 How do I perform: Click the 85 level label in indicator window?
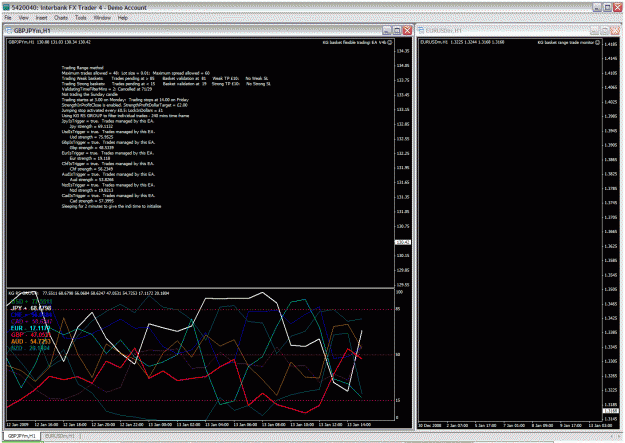coord(398,309)
